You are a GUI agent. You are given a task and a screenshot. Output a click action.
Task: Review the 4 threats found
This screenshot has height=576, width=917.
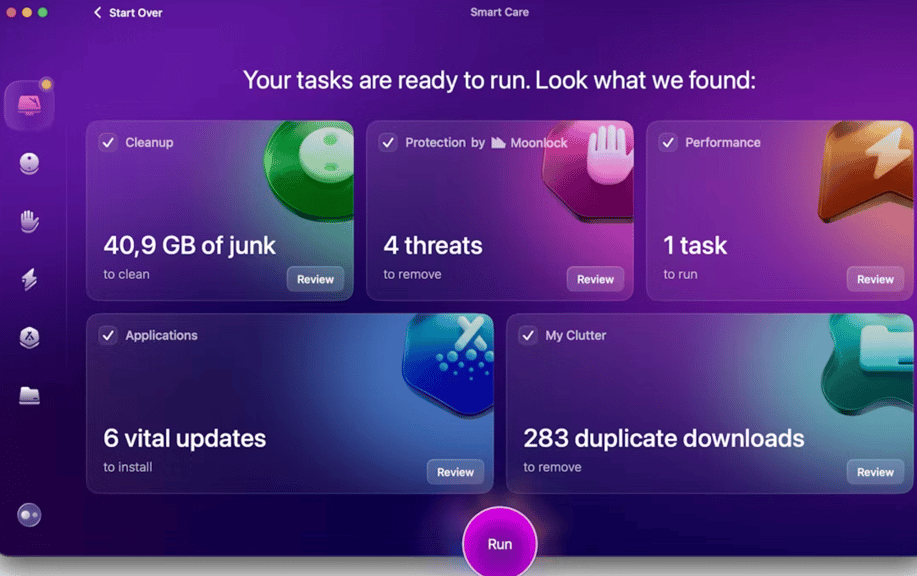click(595, 279)
